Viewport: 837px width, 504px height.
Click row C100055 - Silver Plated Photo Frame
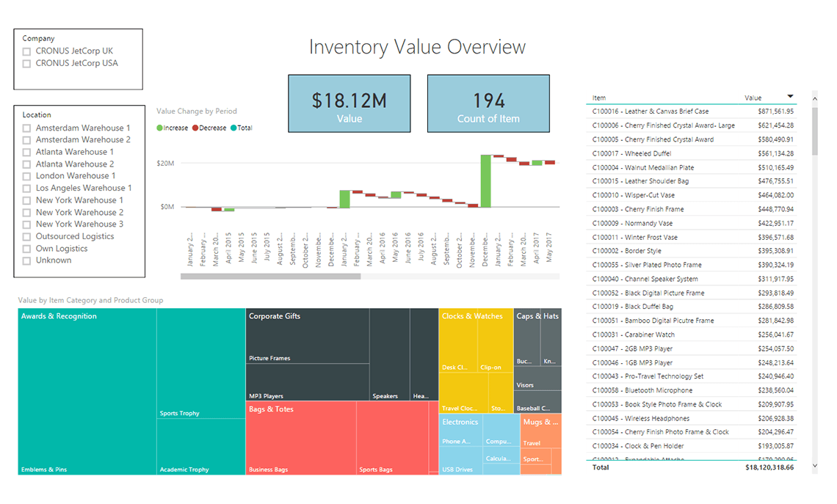click(693, 265)
